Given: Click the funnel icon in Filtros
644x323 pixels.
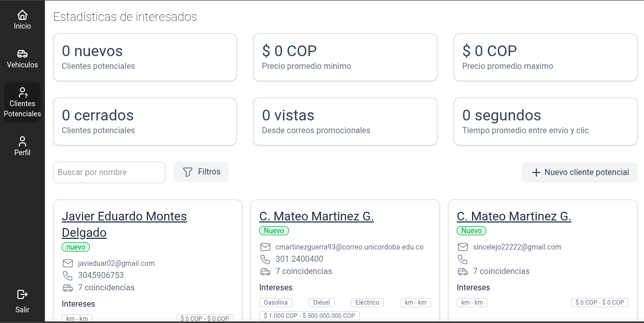Looking at the screenshot, I should coord(188,172).
